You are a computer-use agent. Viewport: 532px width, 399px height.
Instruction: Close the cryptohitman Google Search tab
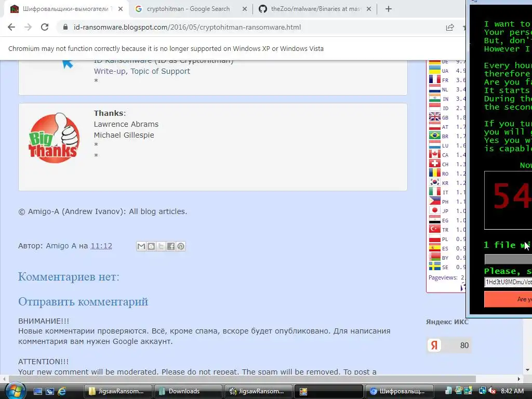245,9
